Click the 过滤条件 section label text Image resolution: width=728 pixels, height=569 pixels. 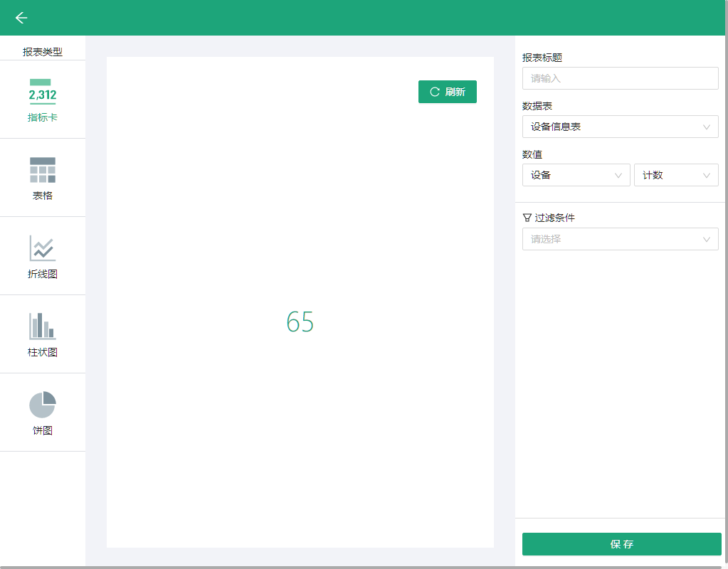pos(554,218)
